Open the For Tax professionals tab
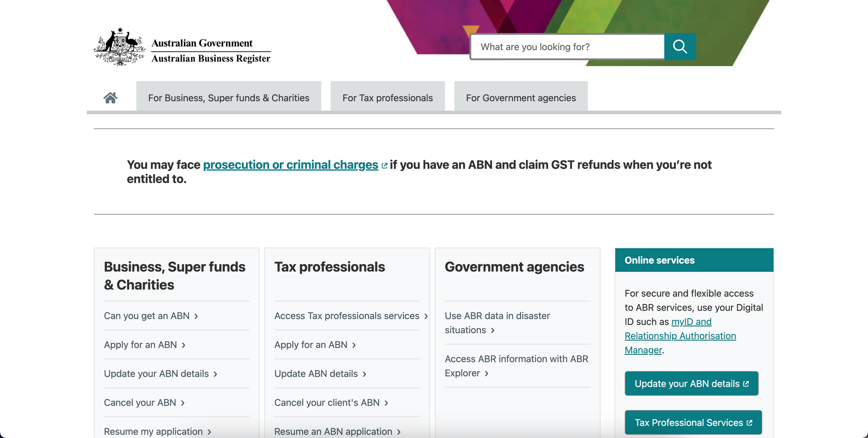The image size is (868, 438). coord(387,96)
